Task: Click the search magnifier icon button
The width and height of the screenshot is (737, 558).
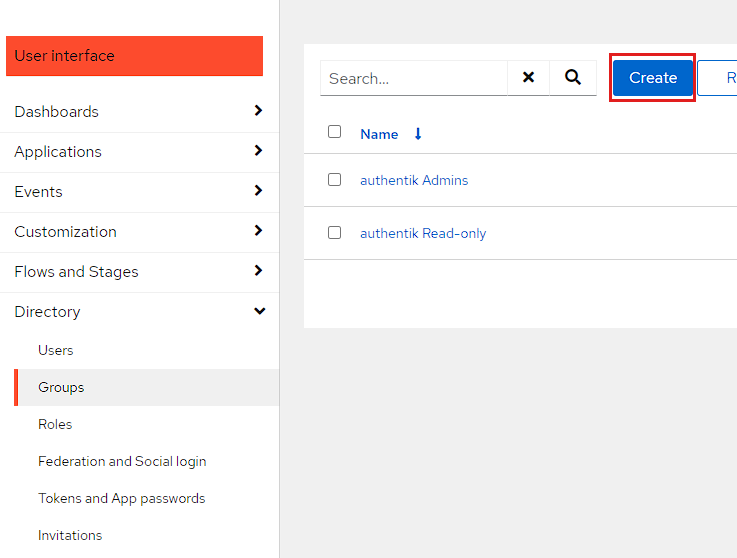Action: click(573, 78)
